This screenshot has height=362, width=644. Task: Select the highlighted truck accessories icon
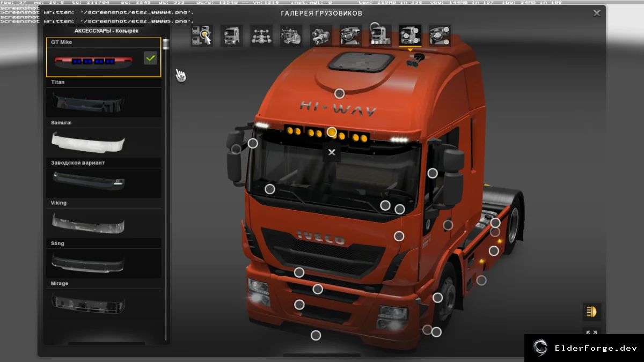click(410, 36)
